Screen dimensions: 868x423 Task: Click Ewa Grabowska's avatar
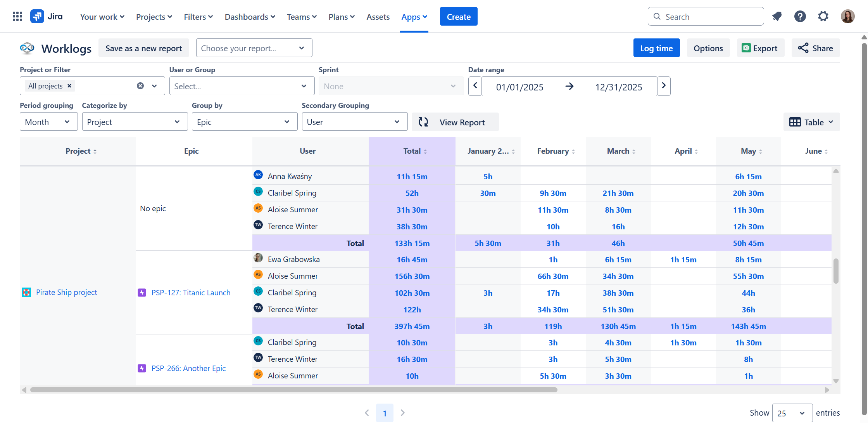(x=258, y=258)
